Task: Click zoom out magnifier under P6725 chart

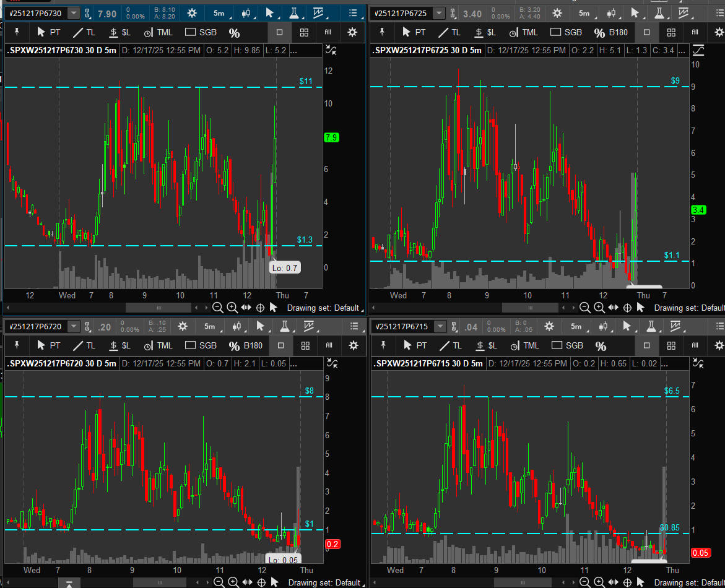Action: tap(585, 308)
